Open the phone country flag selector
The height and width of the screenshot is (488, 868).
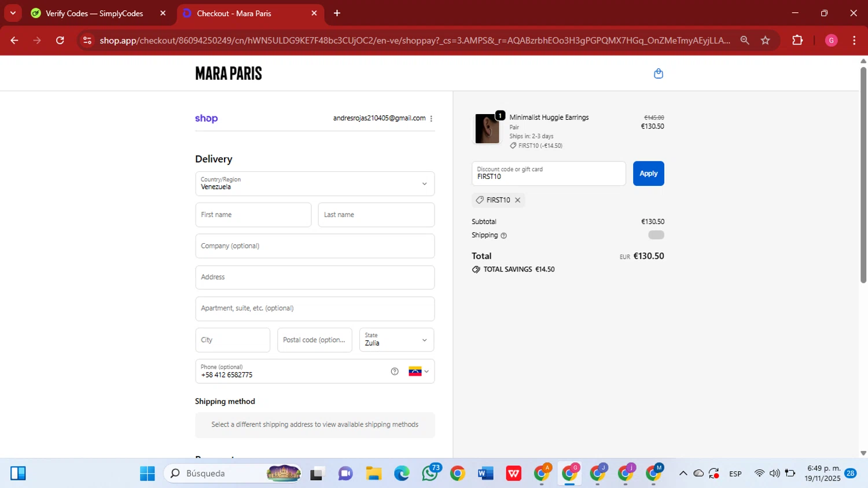(419, 372)
